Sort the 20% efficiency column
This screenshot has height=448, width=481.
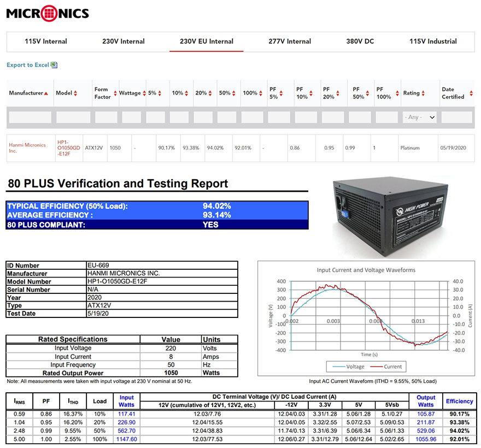point(210,93)
